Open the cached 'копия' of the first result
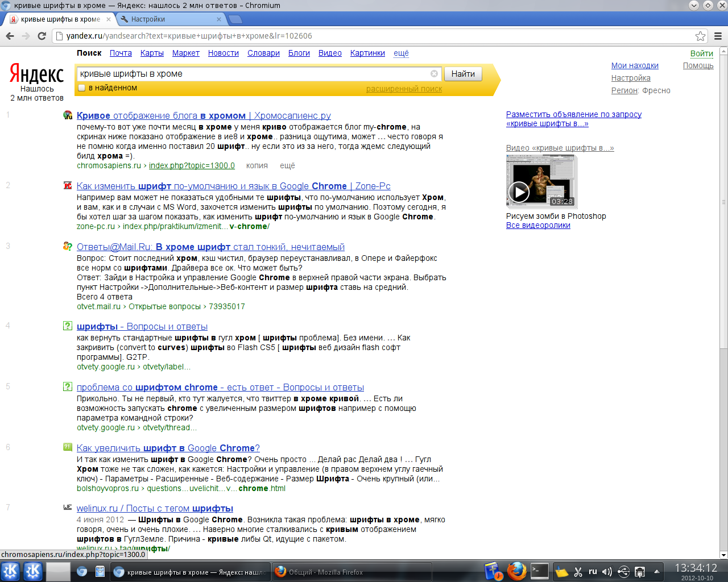Screen dimensions: 728x582 tap(257, 165)
